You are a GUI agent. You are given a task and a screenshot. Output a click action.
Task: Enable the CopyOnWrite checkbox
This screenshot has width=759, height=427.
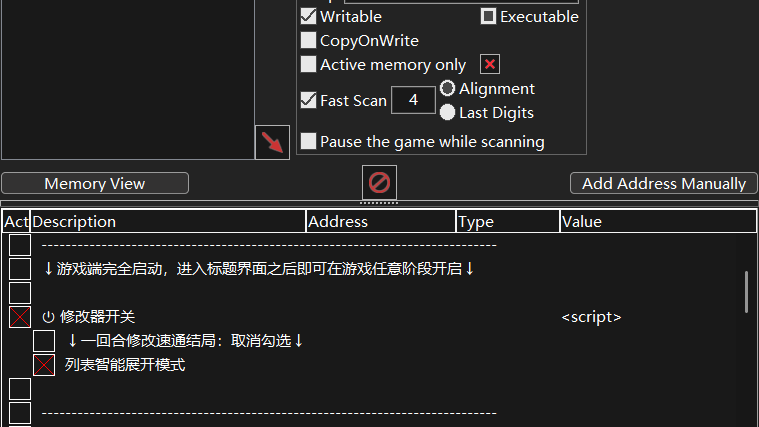[308, 40]
